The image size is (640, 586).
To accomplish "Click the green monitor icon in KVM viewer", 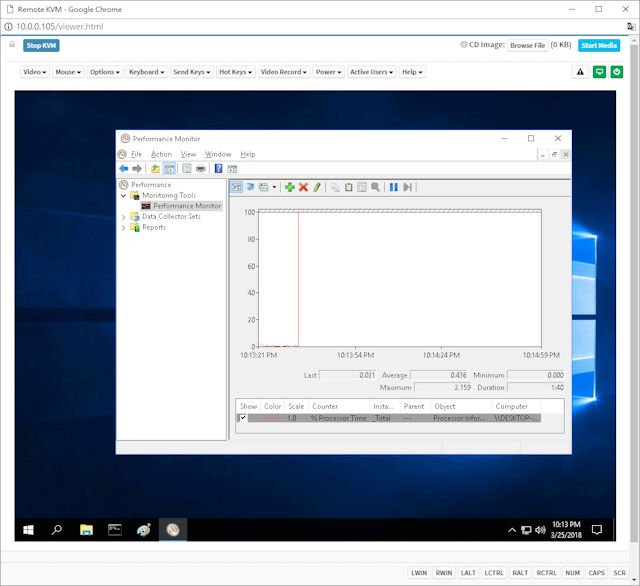I will coord(599,72).
